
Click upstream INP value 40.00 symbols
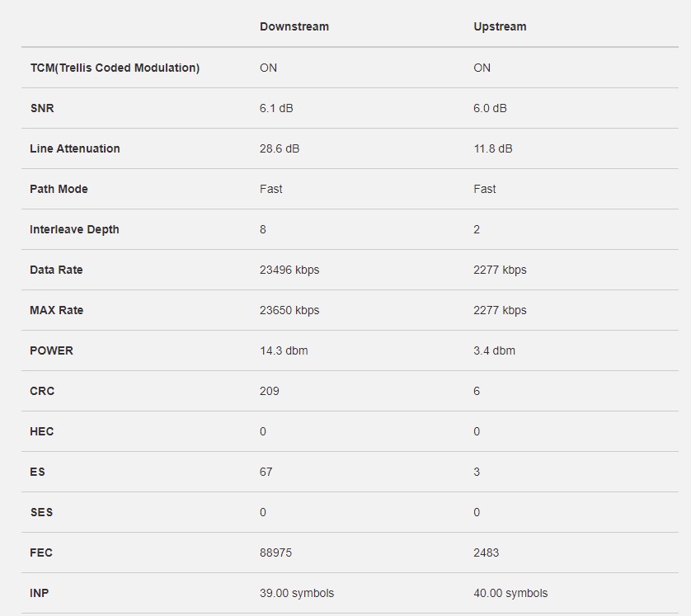click(510, 593)
